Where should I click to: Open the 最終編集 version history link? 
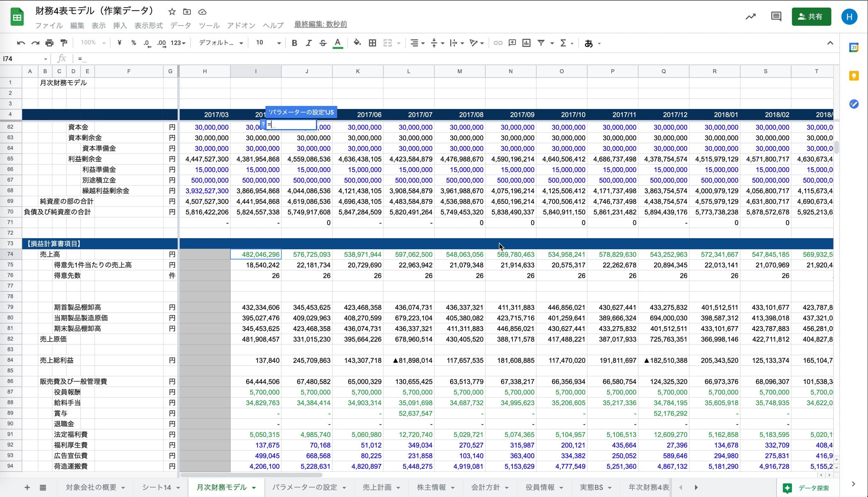[x=320, y=25]
